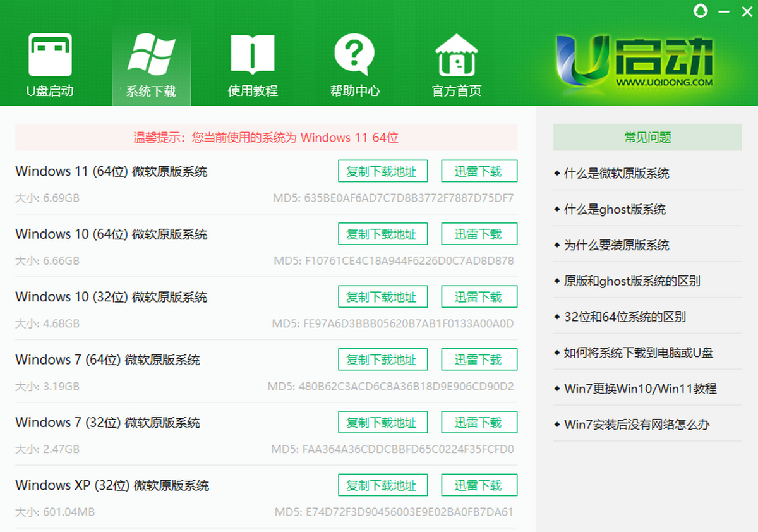Click the 温馨提示 current system notice
The height and width of the screenshot is (532, 758).
point(266,137)
